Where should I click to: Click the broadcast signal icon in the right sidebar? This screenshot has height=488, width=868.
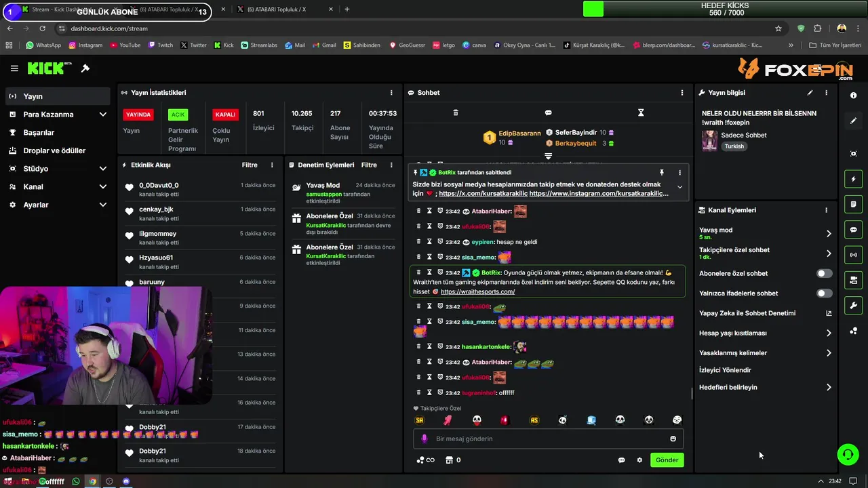(853, 255)
